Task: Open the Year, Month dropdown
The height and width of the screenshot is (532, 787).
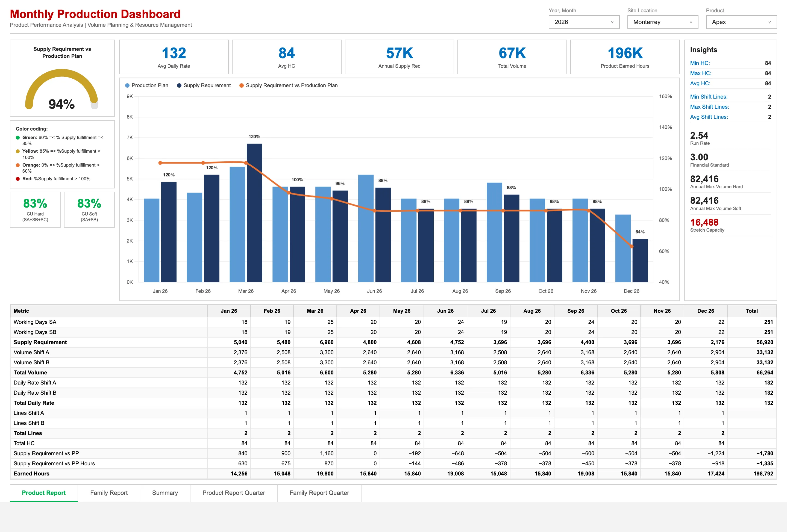Action: coord(584,22)
